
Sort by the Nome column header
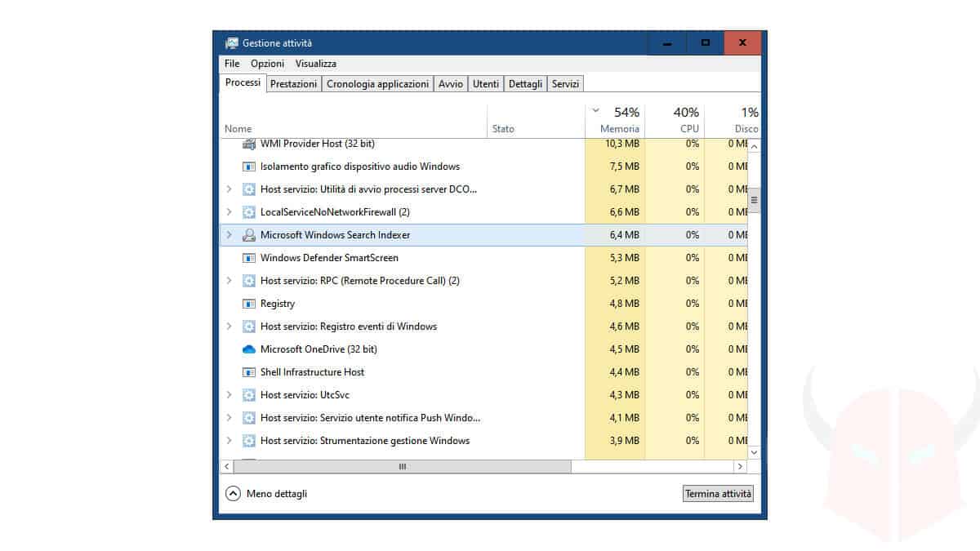coord(354,121)
